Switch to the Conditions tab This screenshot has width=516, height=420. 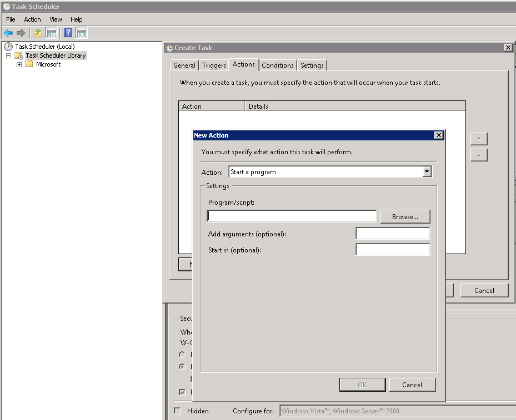pos(278,65)
